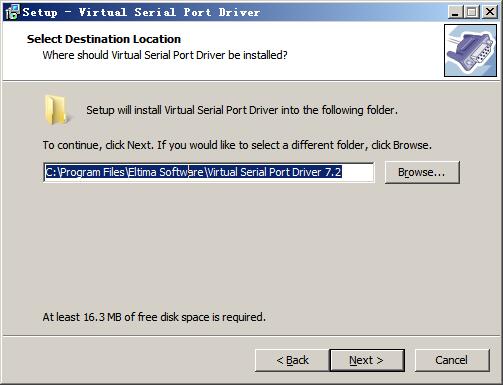Click the grayed-out maximize window button
This screenshot has width=503, height=385.
coord(472,12)
